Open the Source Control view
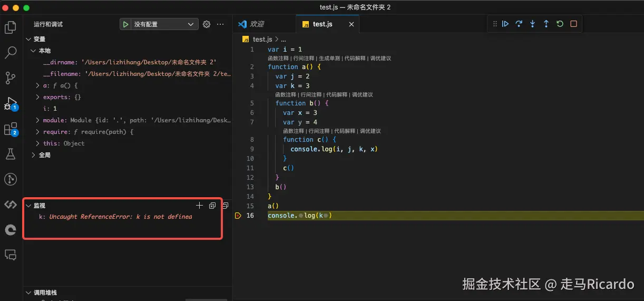Image resolution: width=644 pixels, height=301 pixels. tap(11, 79)
